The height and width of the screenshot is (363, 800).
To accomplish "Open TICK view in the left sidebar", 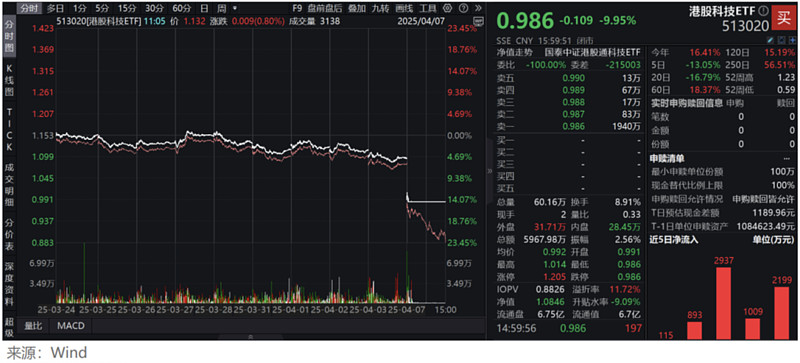I will point(9,129).
